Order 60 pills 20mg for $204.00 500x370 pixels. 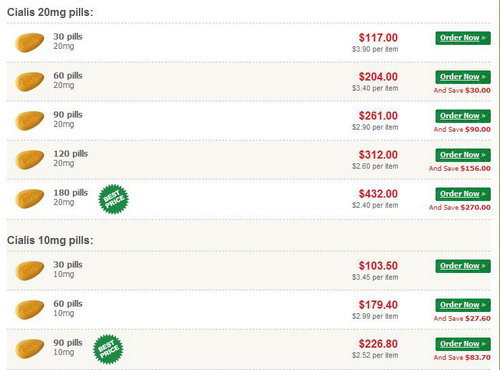tap(463, 77)
